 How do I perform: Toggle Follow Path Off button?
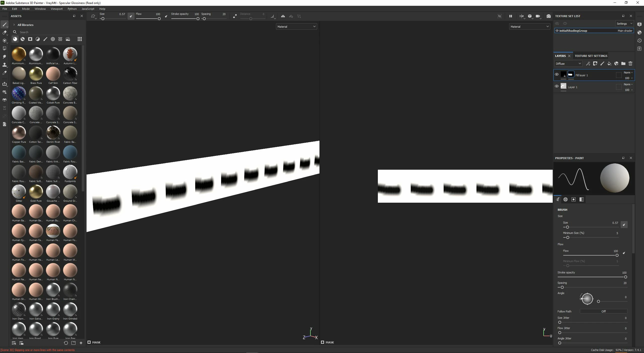click(603, 311)
